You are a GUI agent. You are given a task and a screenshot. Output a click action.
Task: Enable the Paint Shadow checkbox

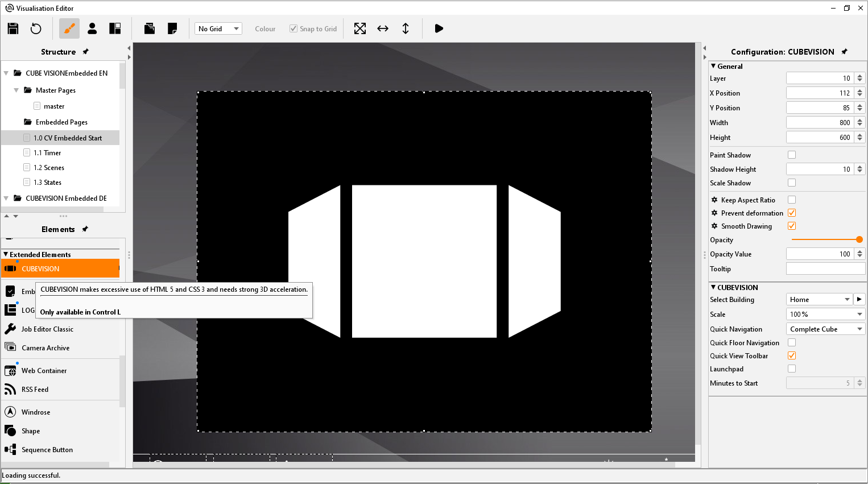coord(792,155)
